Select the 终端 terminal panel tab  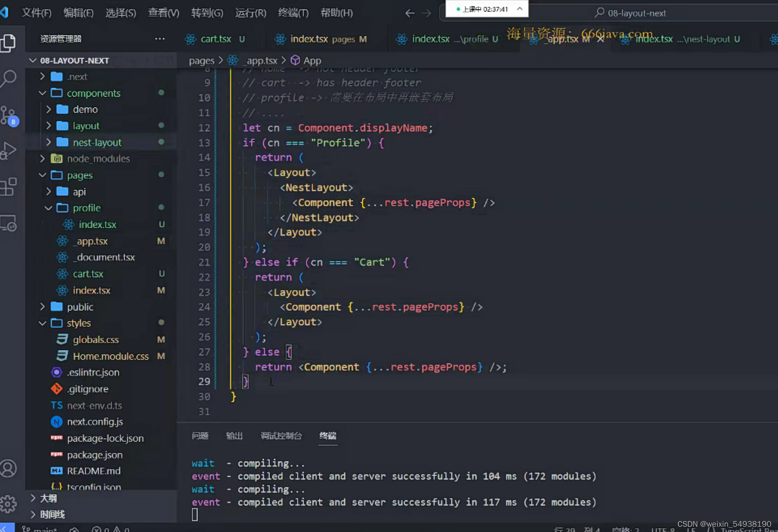point(328,436)
